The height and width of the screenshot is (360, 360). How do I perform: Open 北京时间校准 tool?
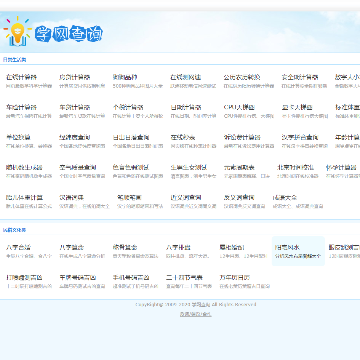[x=295, y=167]
